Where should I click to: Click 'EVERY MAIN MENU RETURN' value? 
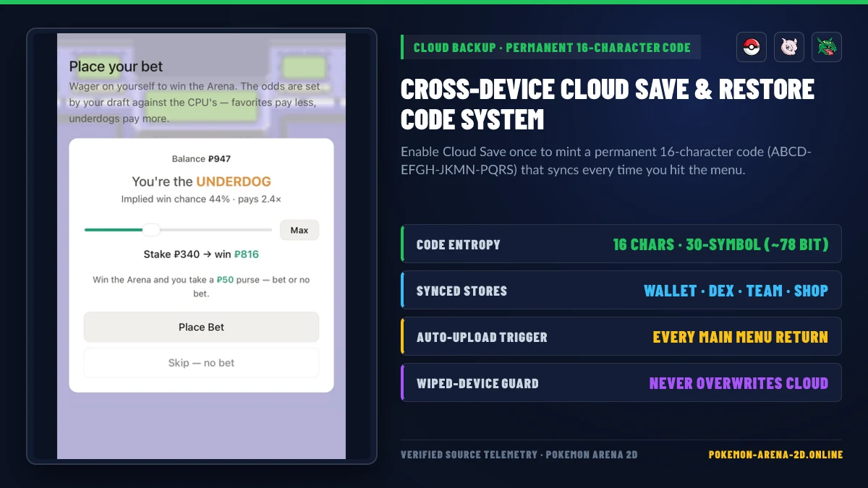[741, 337]
